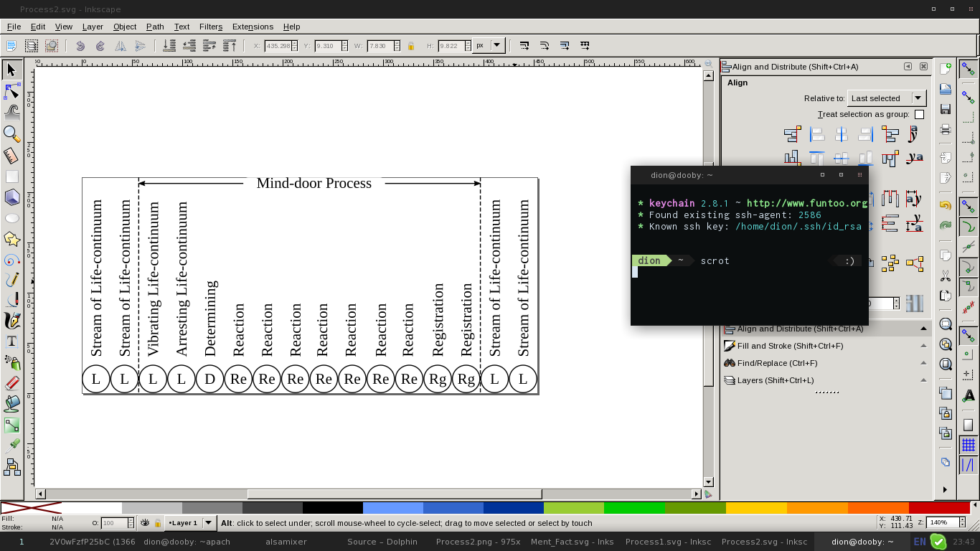Open the Layer 1 selector dropdown

(x=190, y=523)
